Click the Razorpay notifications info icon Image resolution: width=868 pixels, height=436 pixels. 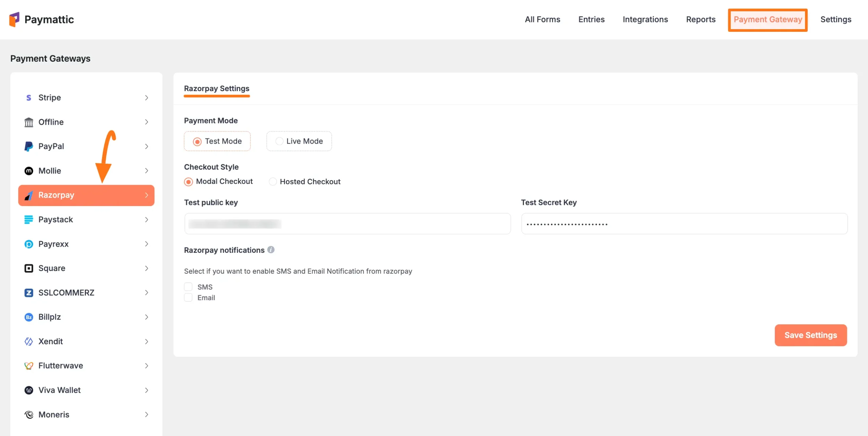coord(271,250)
